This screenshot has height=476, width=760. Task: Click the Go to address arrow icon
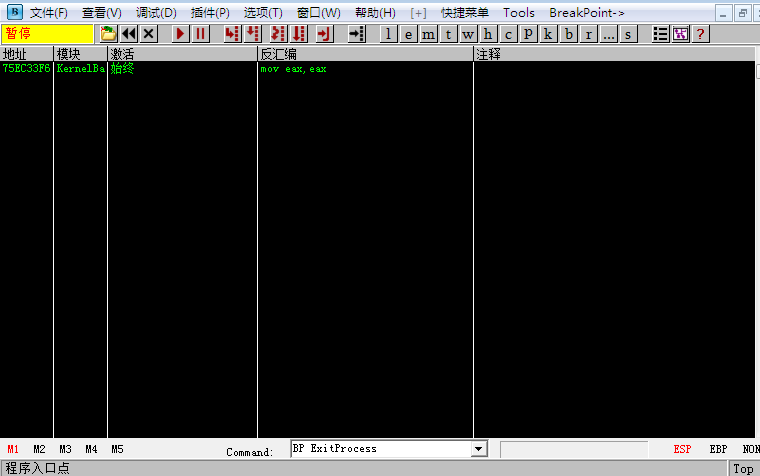coord(356,34)
